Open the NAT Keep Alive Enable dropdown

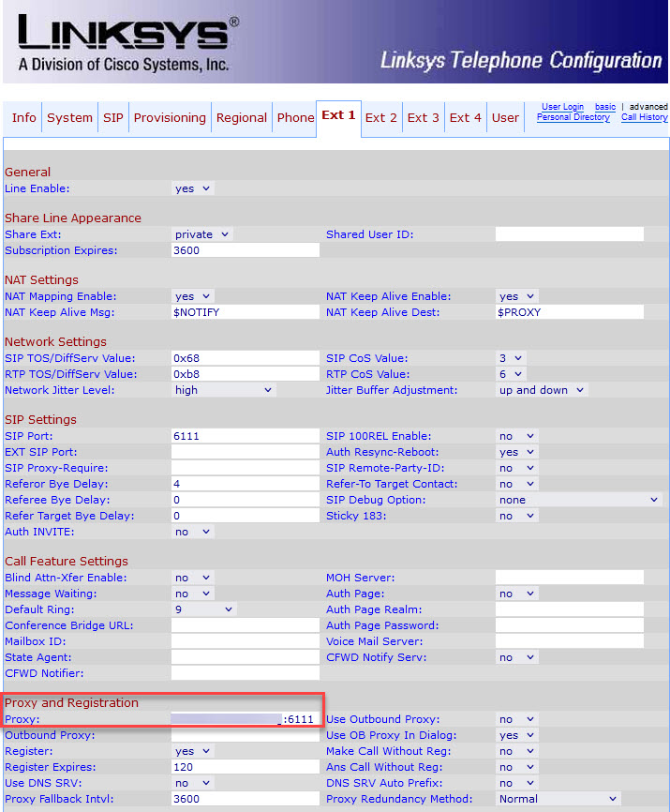pos(517,296)
